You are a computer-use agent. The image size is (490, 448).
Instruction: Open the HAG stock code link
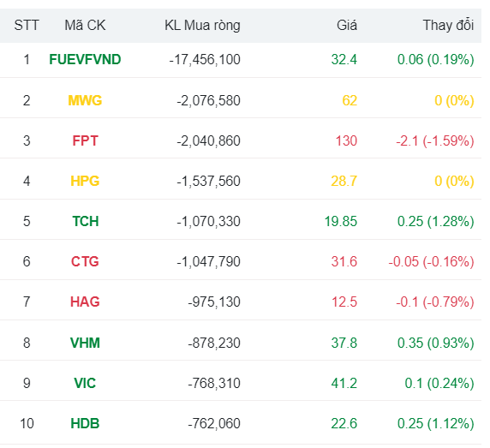click(x=85, y=302)
